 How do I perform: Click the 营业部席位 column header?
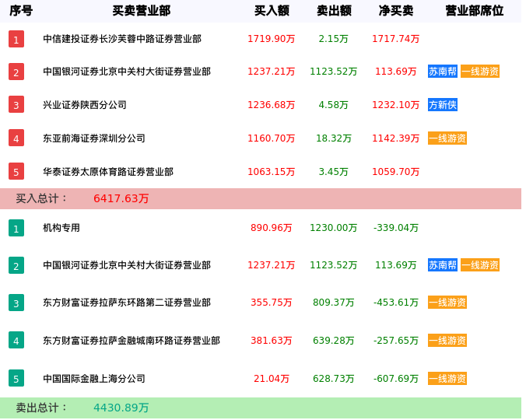[474, 11]
